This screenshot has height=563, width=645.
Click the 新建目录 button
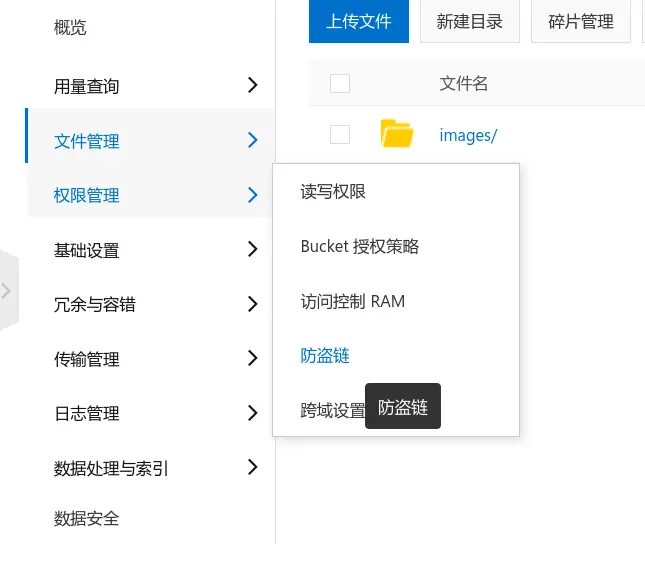coord(470,21)
